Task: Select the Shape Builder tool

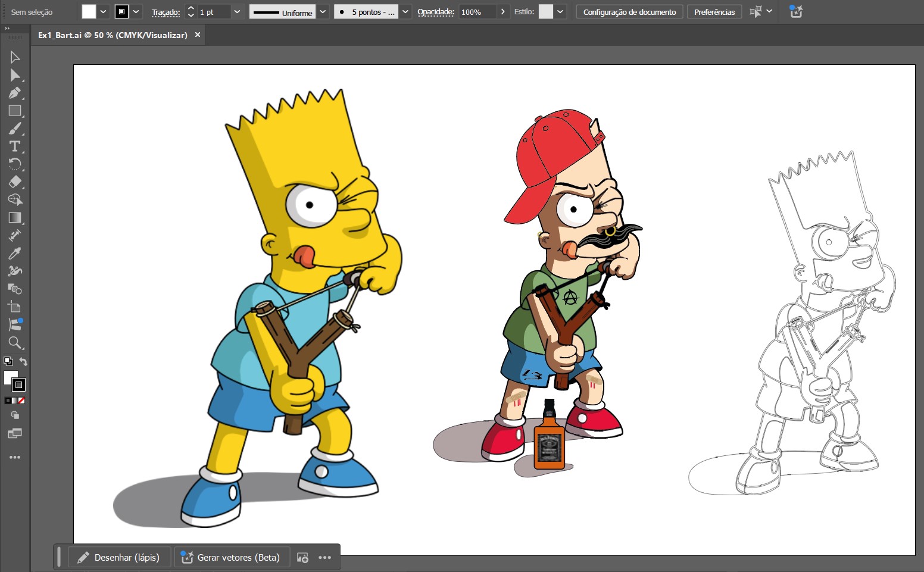Action: [15, 200]
